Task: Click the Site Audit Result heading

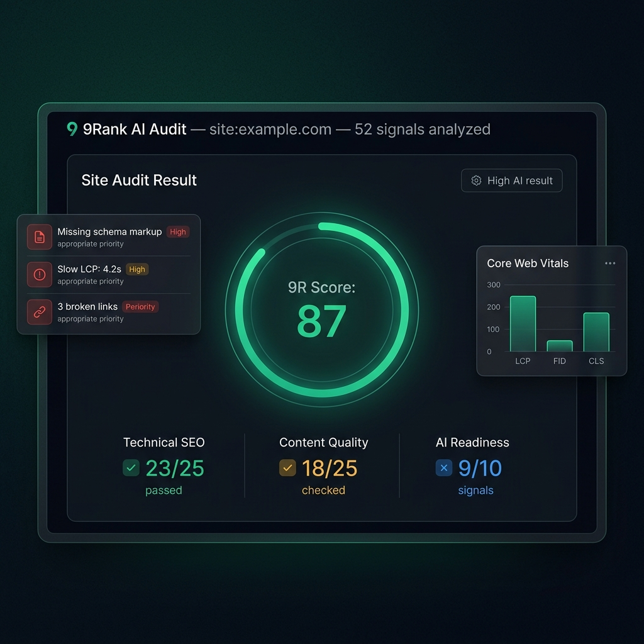Action: (139, 180)
